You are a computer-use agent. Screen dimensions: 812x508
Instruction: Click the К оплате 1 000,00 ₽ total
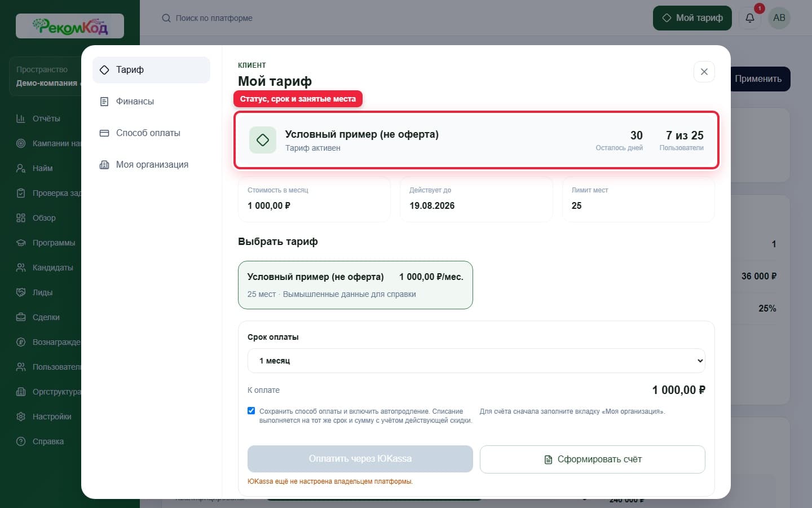[x=679, y=390]
